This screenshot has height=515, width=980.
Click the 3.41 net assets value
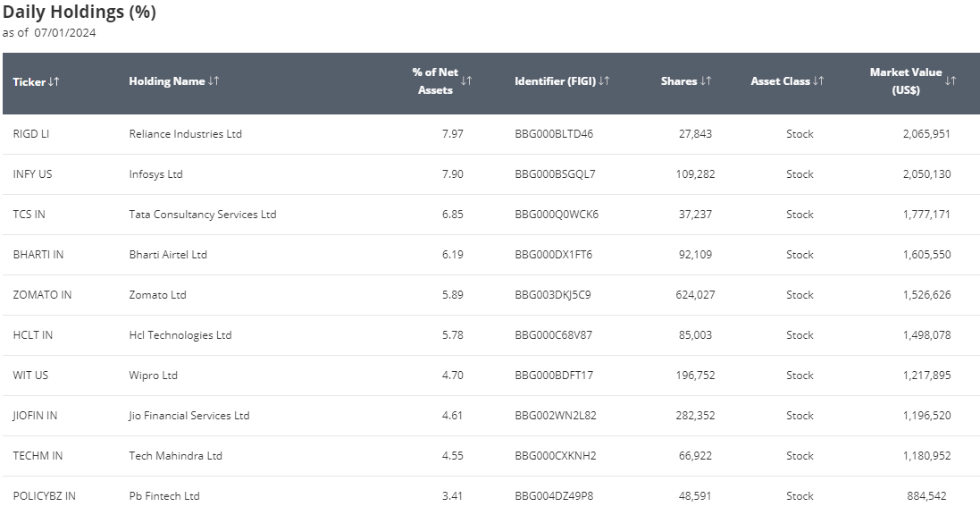(452, 496)
